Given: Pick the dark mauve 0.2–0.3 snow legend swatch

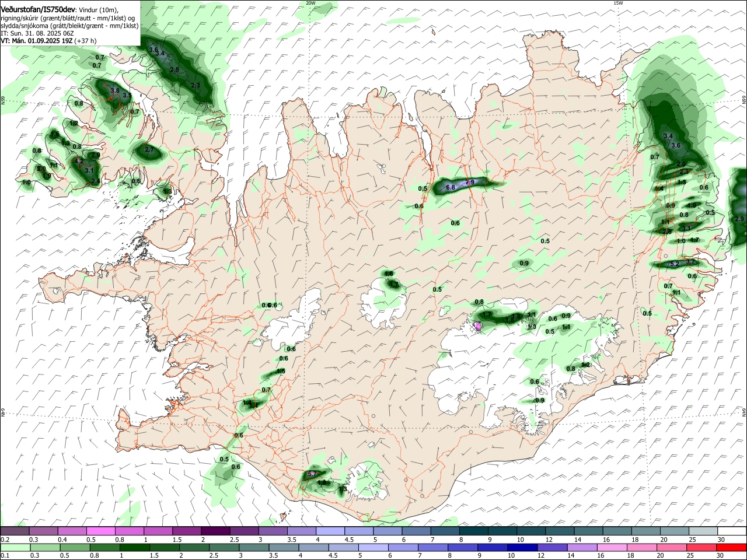Looking at the screenshot, I should [15, 531].
